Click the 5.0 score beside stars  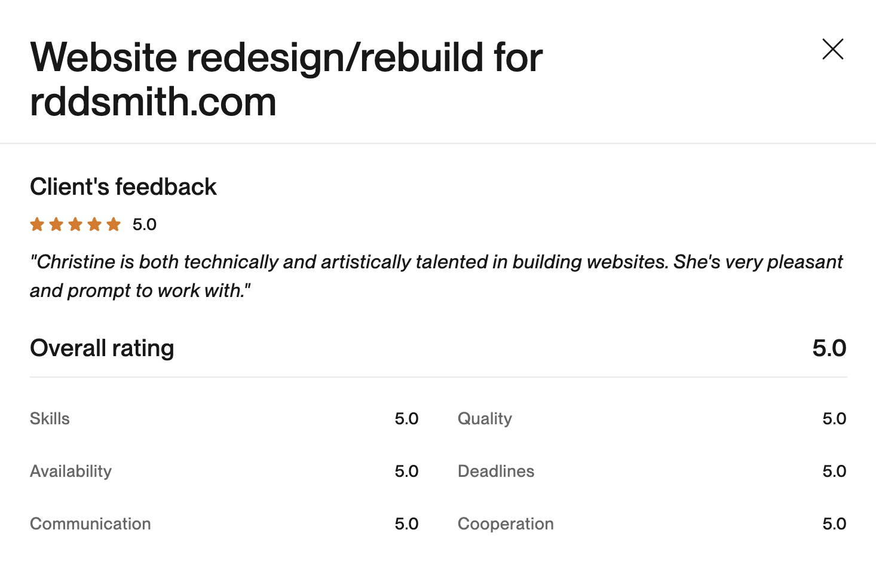144,225
